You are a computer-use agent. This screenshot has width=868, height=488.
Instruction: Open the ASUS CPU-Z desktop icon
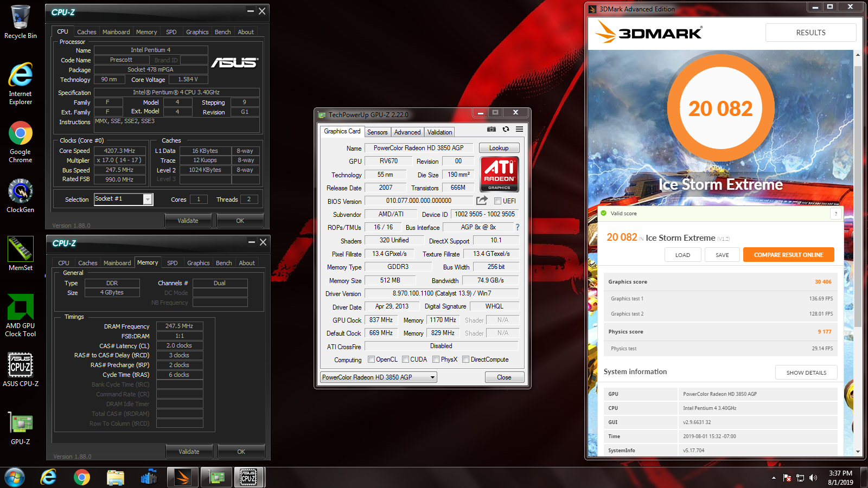coord(21,370)
